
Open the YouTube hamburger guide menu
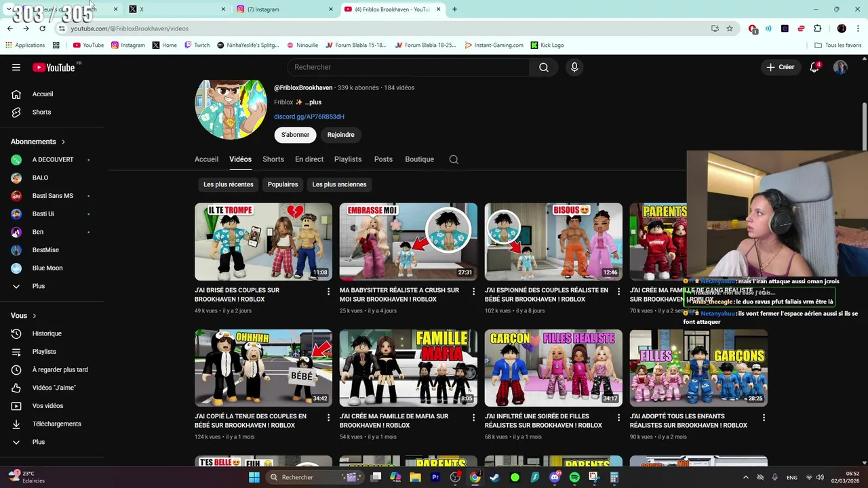[x=16, y=67]
